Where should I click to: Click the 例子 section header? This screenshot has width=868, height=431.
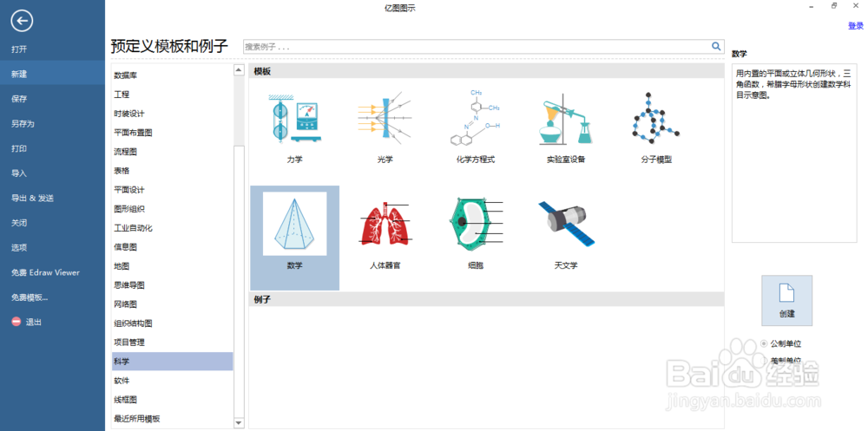pyautogui.click(x=487, y=299)
